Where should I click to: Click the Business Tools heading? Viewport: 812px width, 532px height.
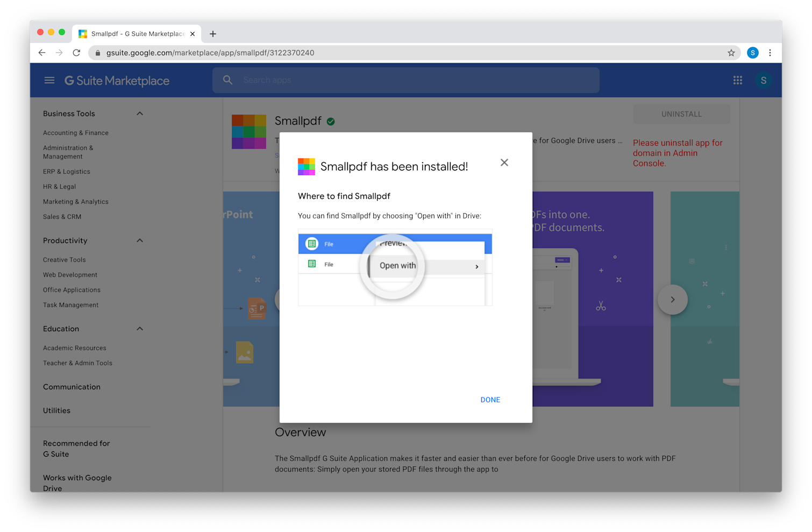pyautogui.click(x=69, y=114)
